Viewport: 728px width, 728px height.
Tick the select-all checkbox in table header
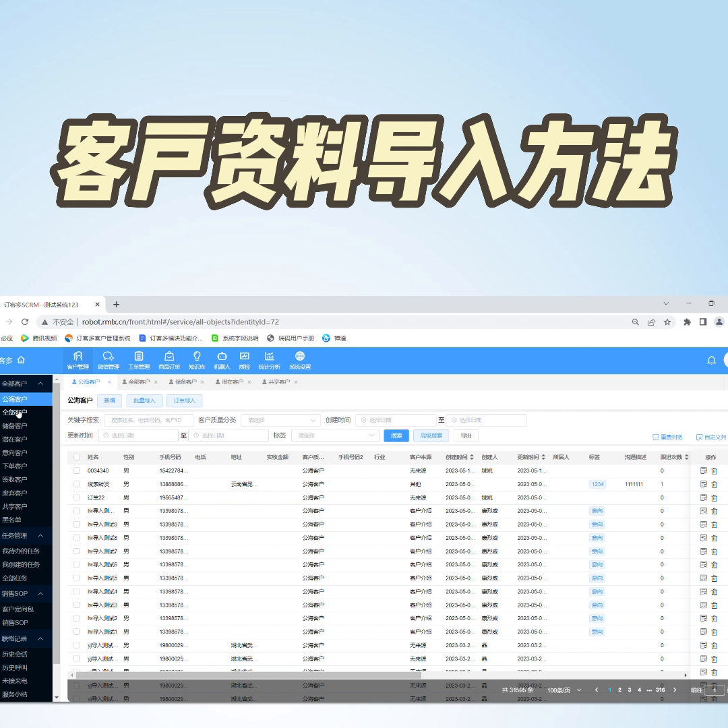(x=77, y=457)
